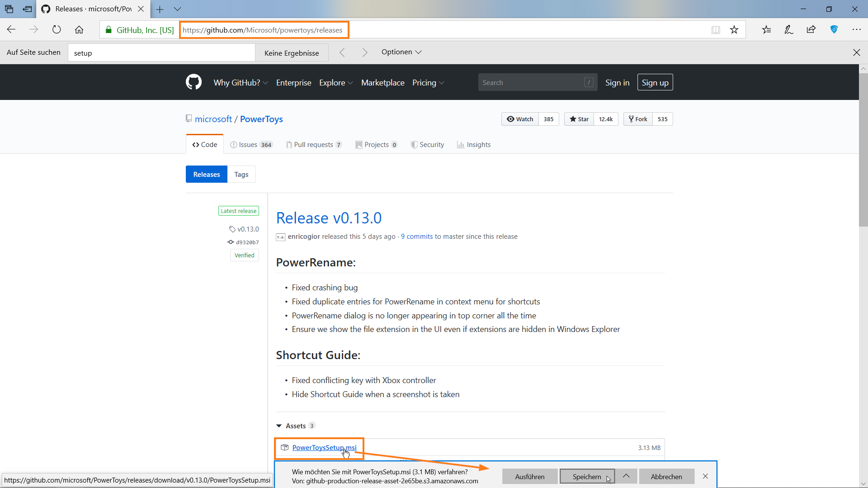Screen dimensions: 868x488
Task: Expand the save options arrow next to Speichern
Action: (x=626, y=476)
